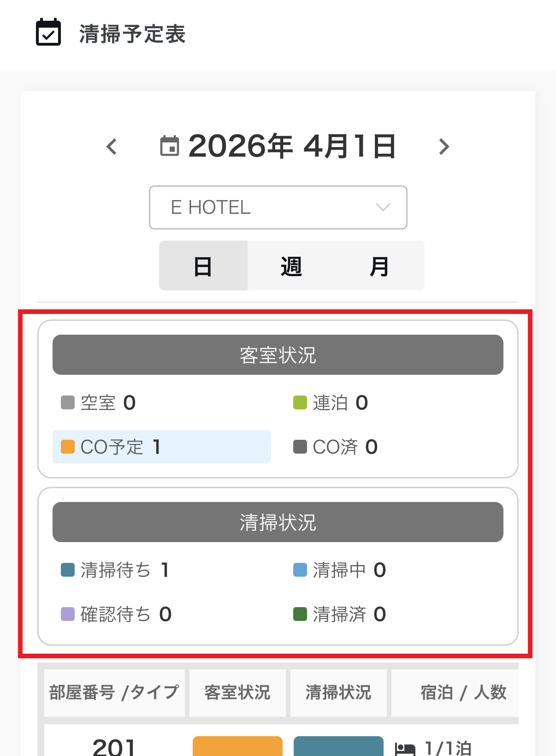Screen dimensions: 556x756
Task: Toggle the CO予定 filter
Action: click(161, 447)
